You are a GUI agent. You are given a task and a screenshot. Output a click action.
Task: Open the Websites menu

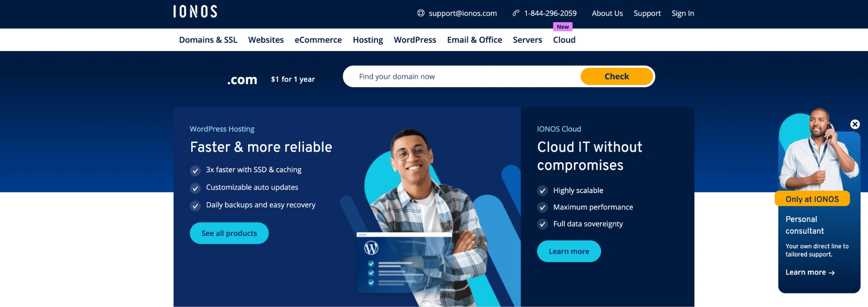click(266, 40)
